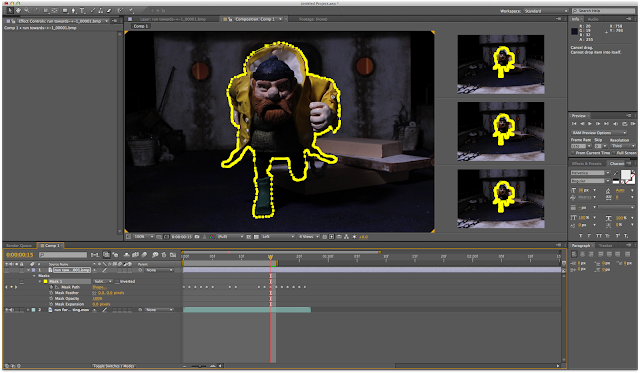Select the Rectangle shape tool
The width and height of the screenshot is (640, 373).
tap(65, 11)
